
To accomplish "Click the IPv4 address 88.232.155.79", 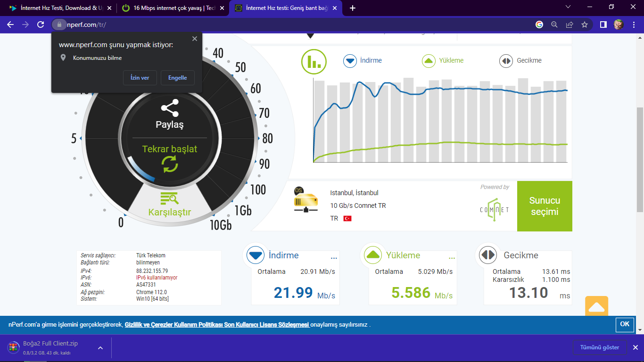I will (152, 271).
